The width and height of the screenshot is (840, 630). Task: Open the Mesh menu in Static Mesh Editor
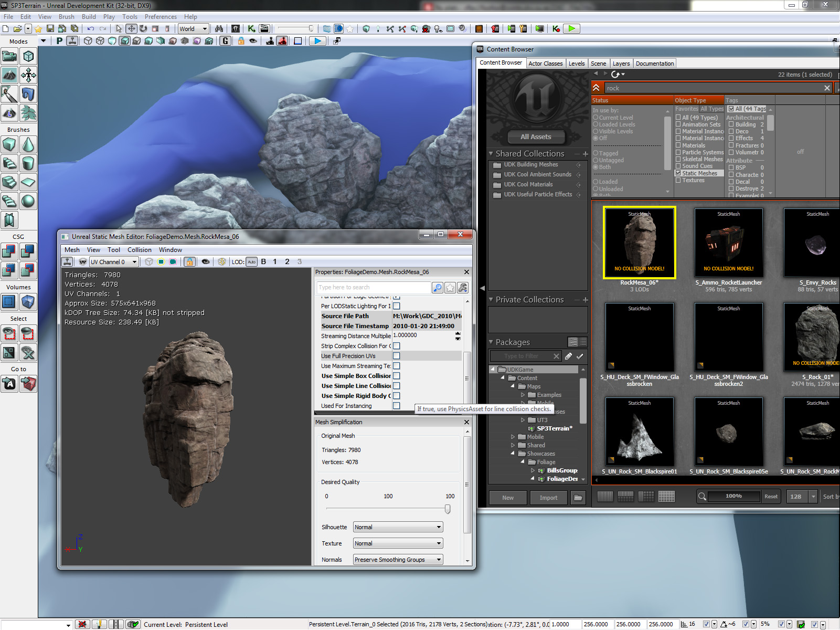click(72, 250)
